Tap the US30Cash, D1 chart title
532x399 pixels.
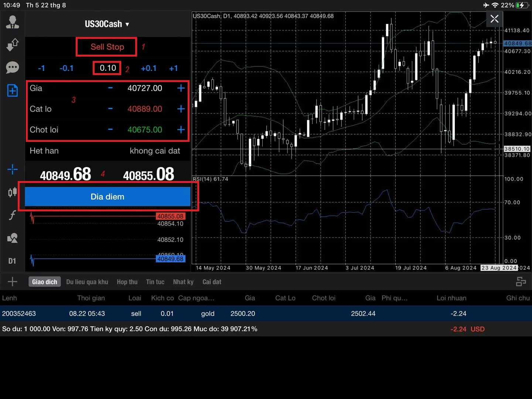click(263, 16)
